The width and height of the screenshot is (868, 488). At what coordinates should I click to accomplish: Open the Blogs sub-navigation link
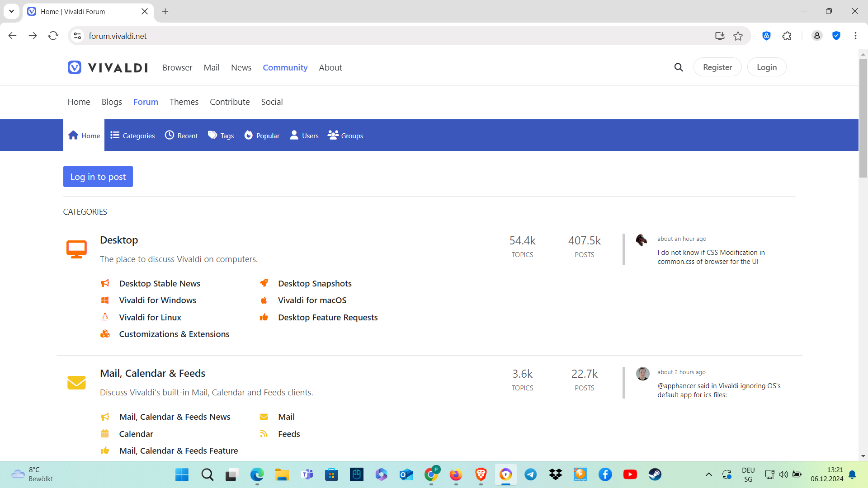pyautogui.click(x=112, y=102)
